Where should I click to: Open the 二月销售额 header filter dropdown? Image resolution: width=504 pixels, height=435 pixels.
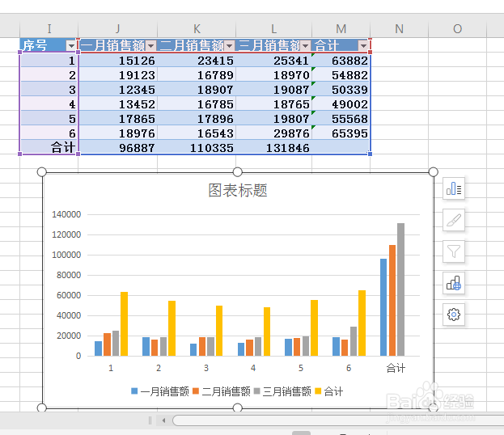229,46
